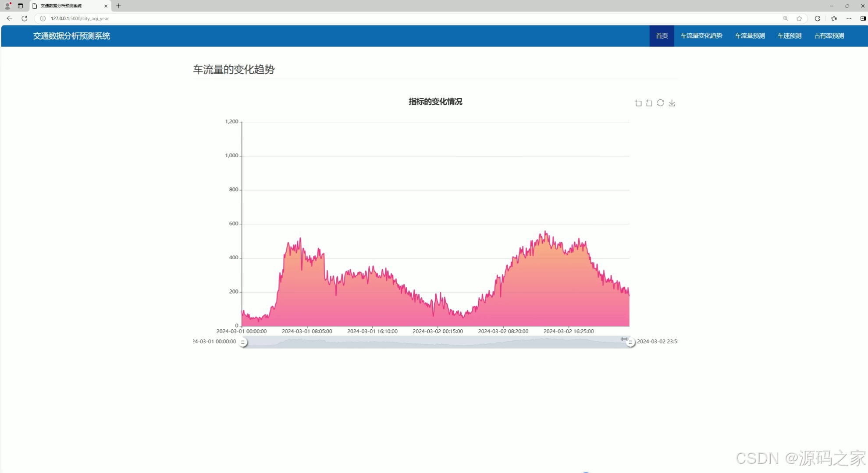This screenshot has width=868, height=473.
Task: Save chart as image via download icon
Action: coord(672,103)
